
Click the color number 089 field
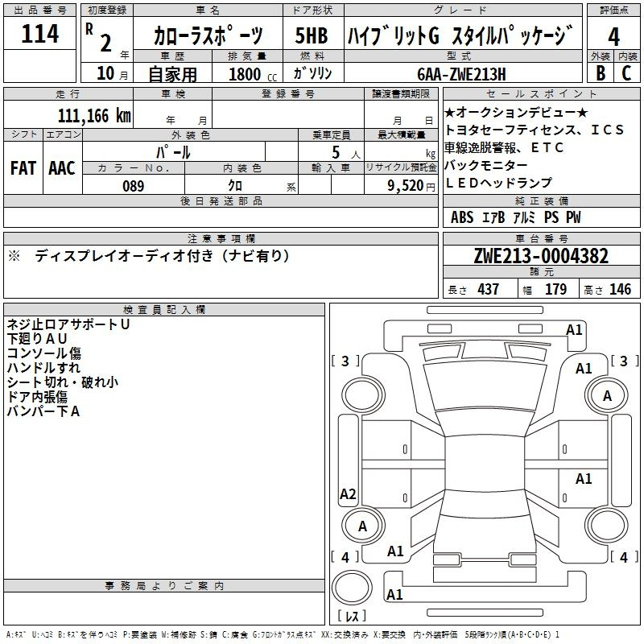click(133, 186)
